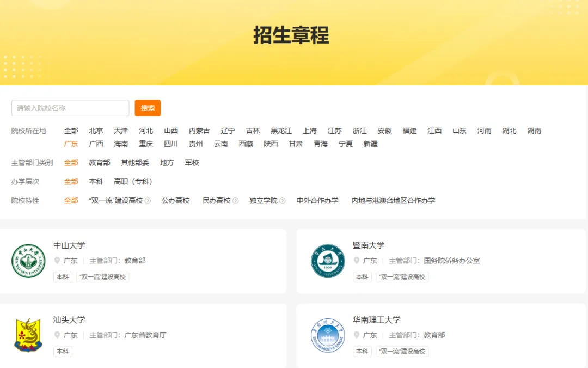Screen dimensions: 588x368
Task: Filter schools located in 宁夏
Action: (346, 144)
